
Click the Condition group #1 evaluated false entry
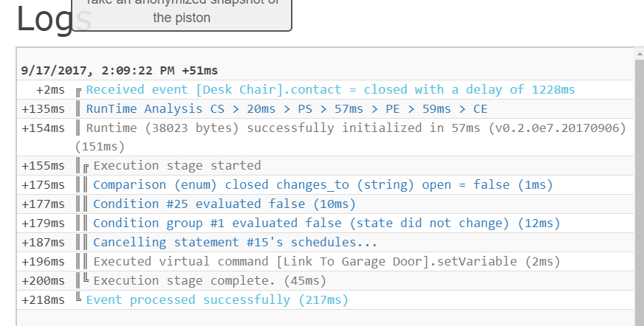326,223
